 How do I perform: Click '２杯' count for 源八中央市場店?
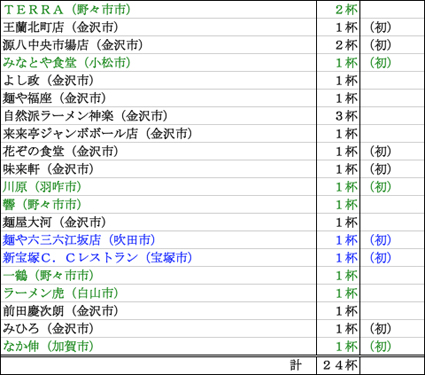click(346, 45)
